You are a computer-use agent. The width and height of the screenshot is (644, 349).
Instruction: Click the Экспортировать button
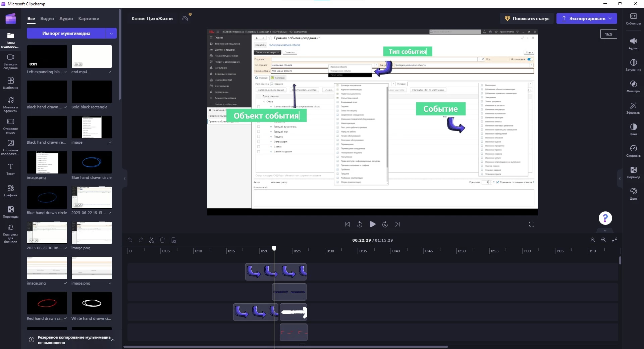(x=586, y=18)
